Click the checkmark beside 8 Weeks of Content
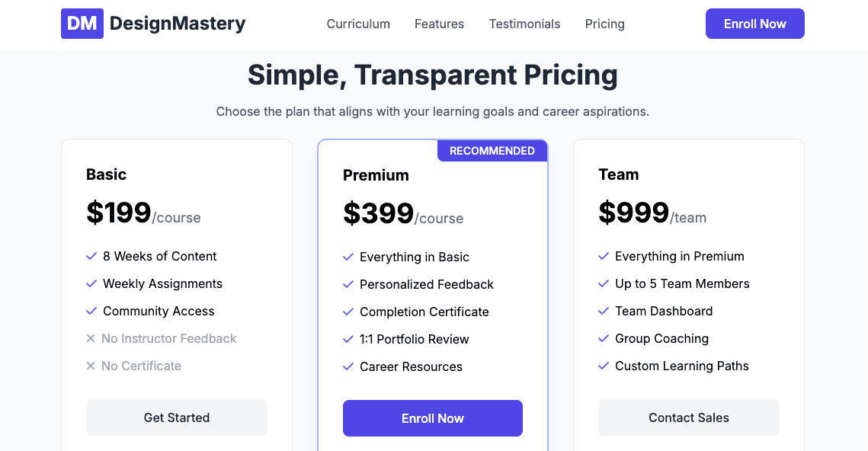The height and width of the screenshot is (451, 868). tap(91, 256)
